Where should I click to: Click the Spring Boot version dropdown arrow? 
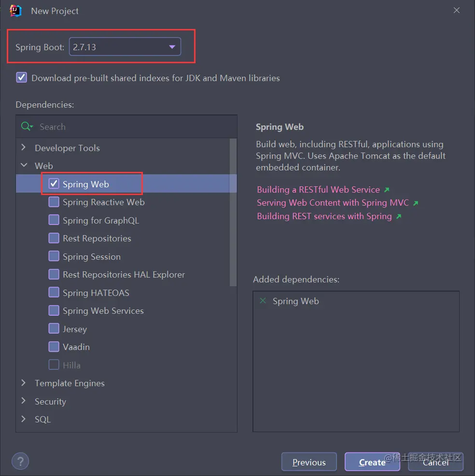172,46
